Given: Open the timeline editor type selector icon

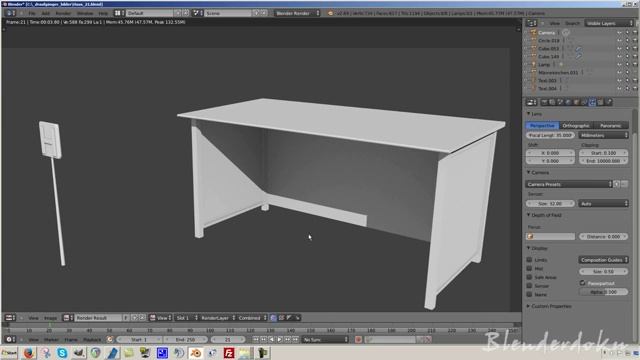Looking at the screenshot, I should (x=10, y=339).
